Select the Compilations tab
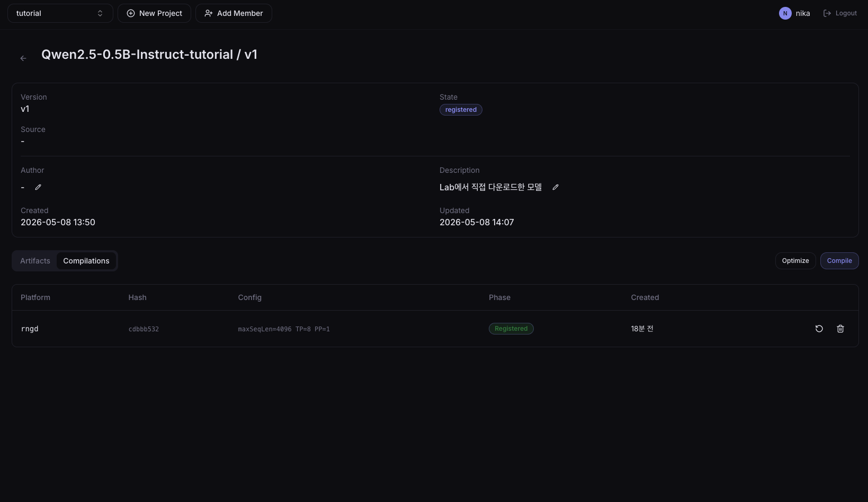This screenshot has width=868, height=502. (86, 261)
